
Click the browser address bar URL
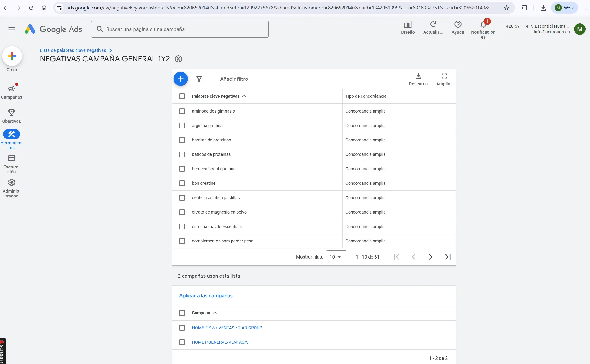[282, 8]
